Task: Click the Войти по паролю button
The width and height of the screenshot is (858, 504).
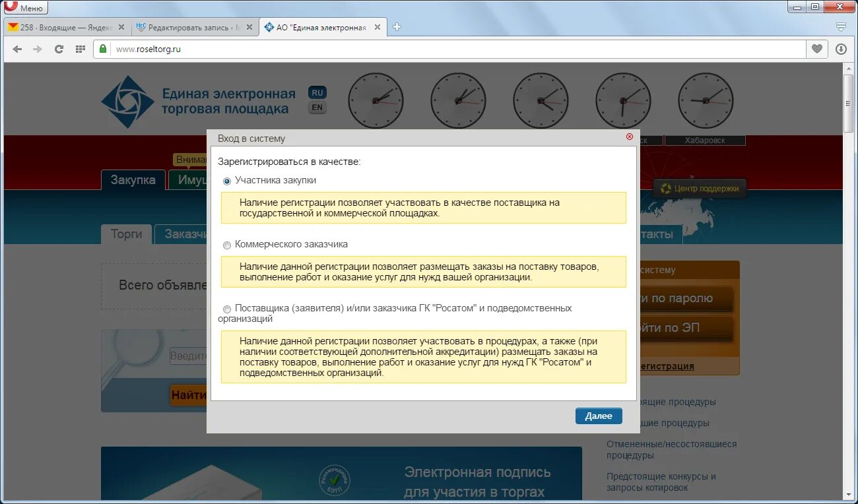Action: tap(686, 298)
